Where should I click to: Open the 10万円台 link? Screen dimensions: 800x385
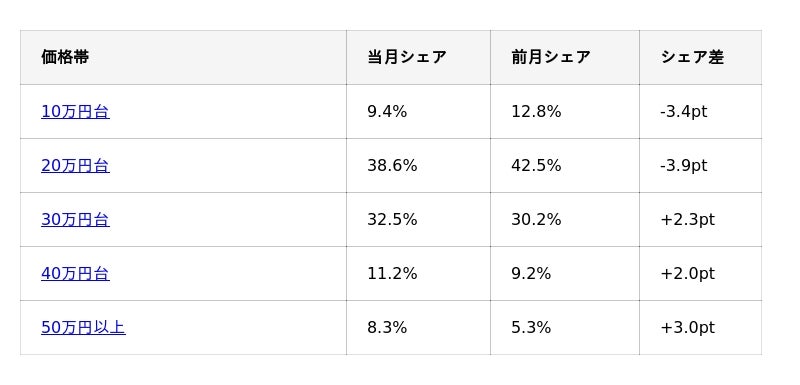click(x=75, y=112)
